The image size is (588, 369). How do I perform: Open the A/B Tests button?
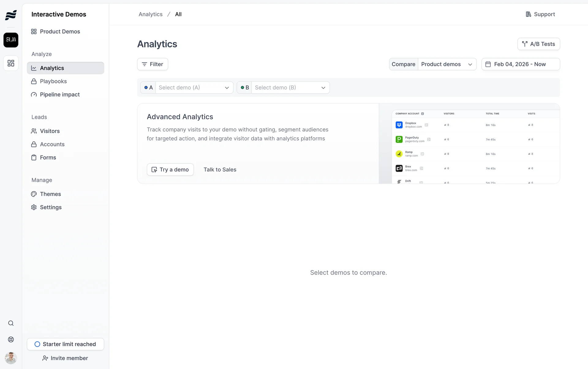click(538, 44)
